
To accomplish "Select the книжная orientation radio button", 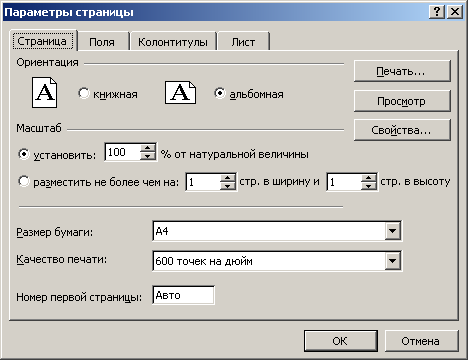I will tap(84, 93).
